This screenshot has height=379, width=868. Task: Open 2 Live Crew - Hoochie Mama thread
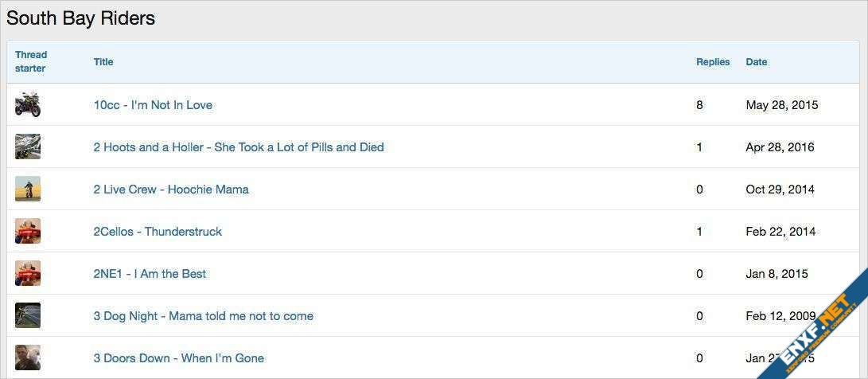click(x=171, y=189)
